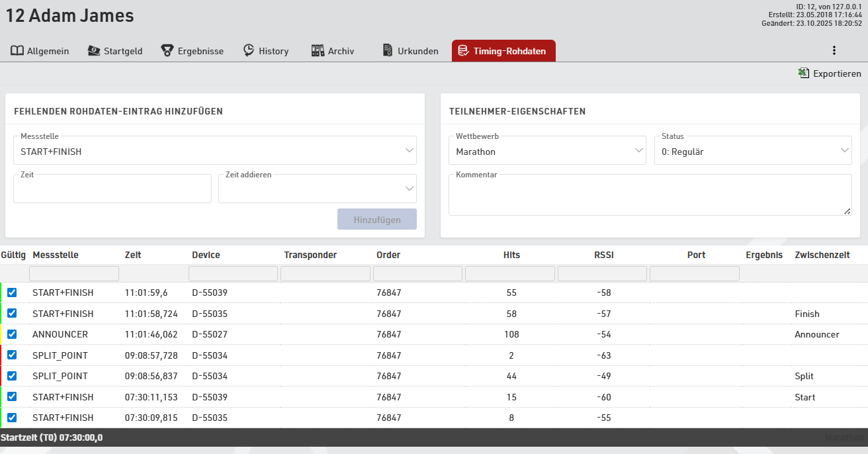868x454 pixels.
Task: Uncheck Gültig for the ANNOUNCER row
Action: click(12, 334)
